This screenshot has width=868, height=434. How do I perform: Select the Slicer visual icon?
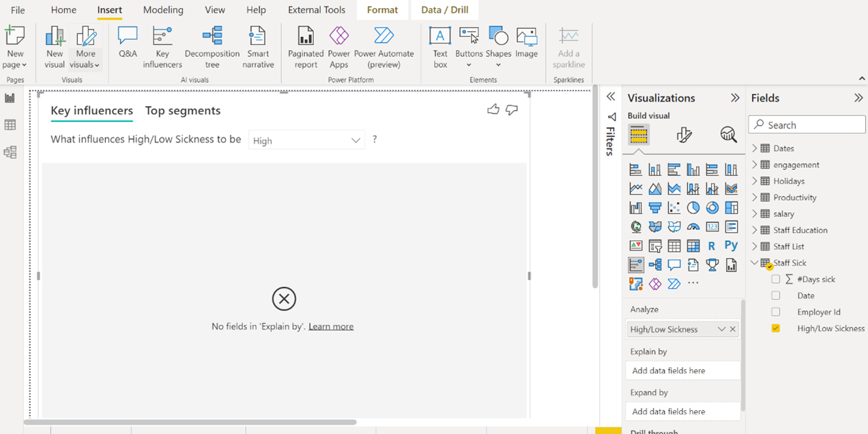click(x=654, y=246)
